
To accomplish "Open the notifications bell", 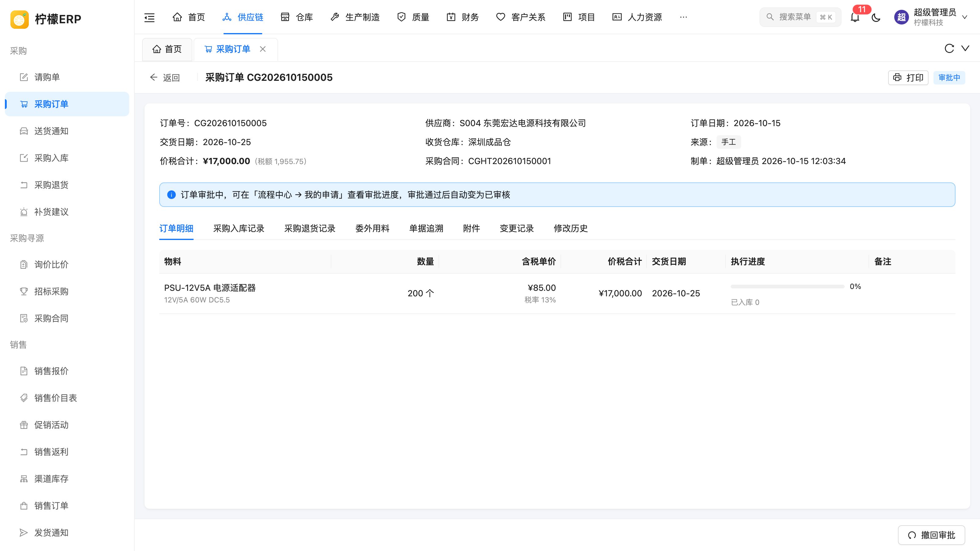I will point(855,17).
